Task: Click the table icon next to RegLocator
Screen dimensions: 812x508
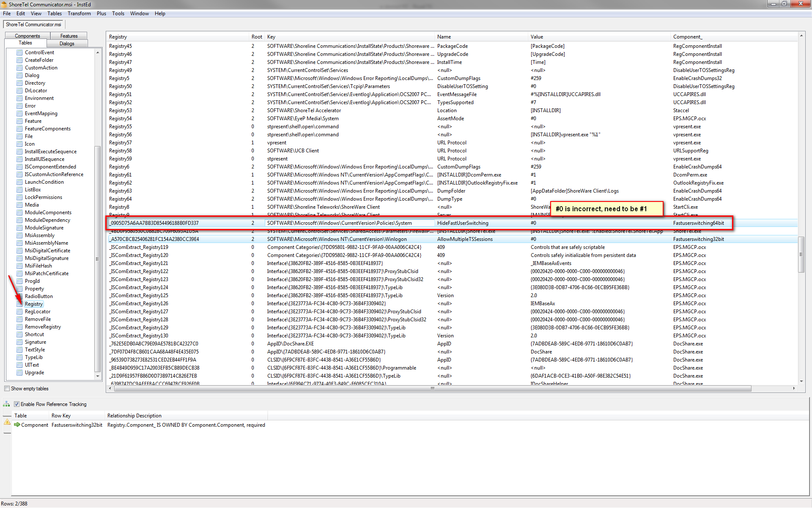Action: (x=19, y=312)
